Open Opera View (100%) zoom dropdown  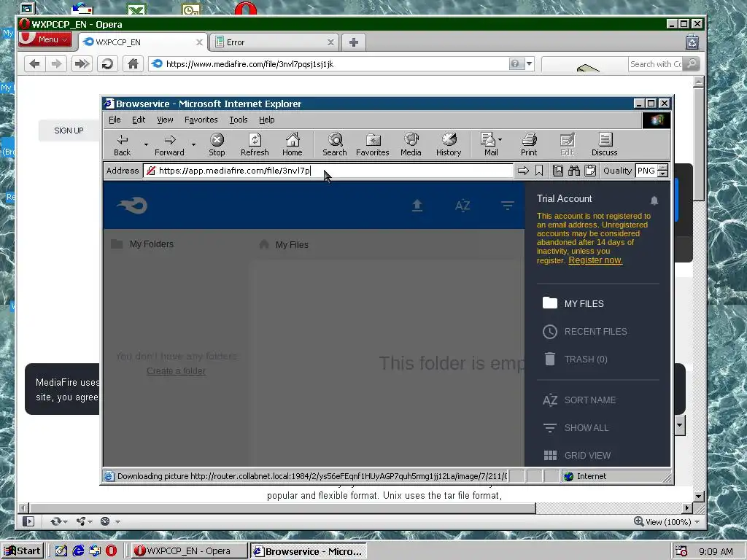667,522
